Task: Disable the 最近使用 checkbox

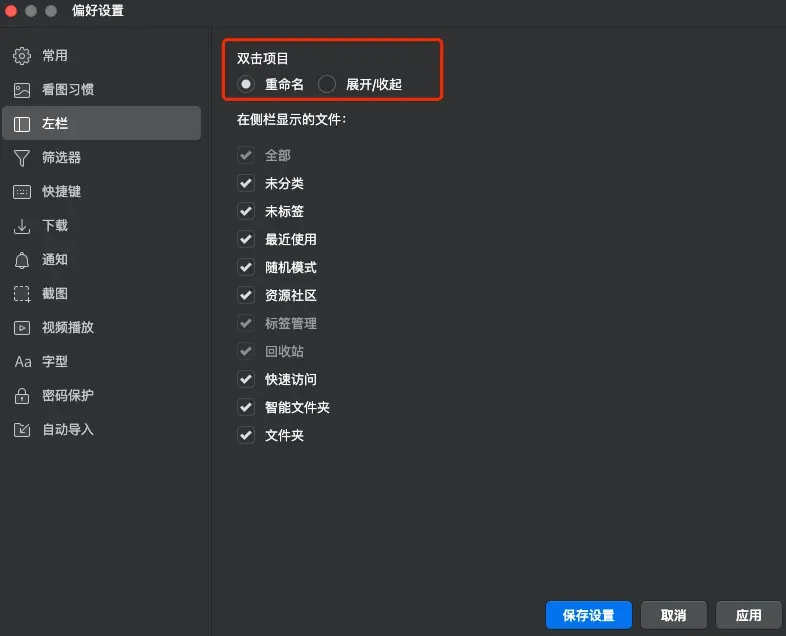Action: pos(245,240)
